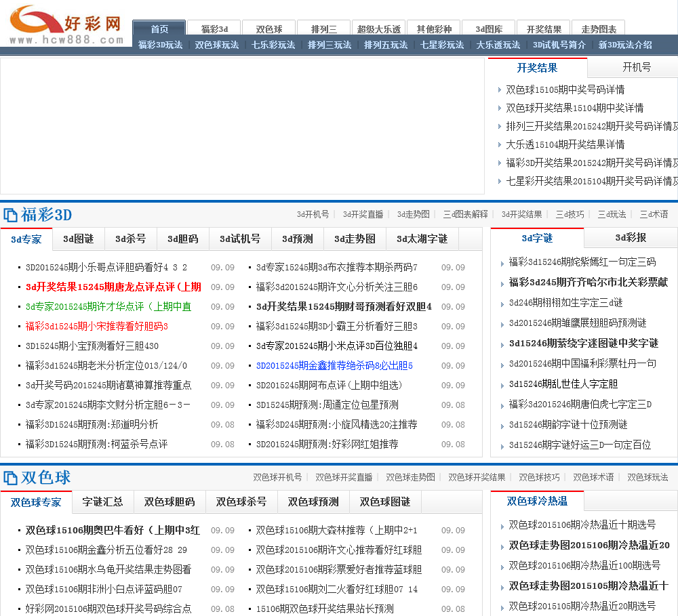Select the 双色球图谜 tab

click(x=385, y=502)
